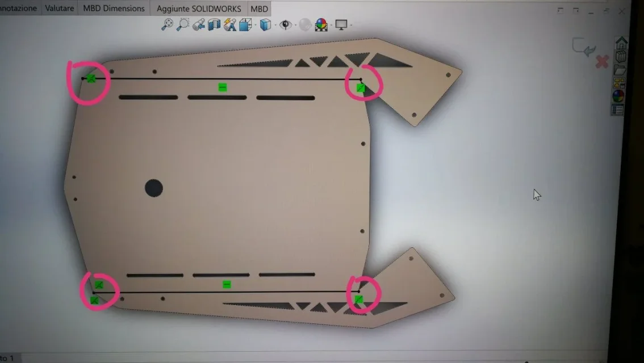
Task: Select the lower black horizontal sketch line
Action: (226, 292)
